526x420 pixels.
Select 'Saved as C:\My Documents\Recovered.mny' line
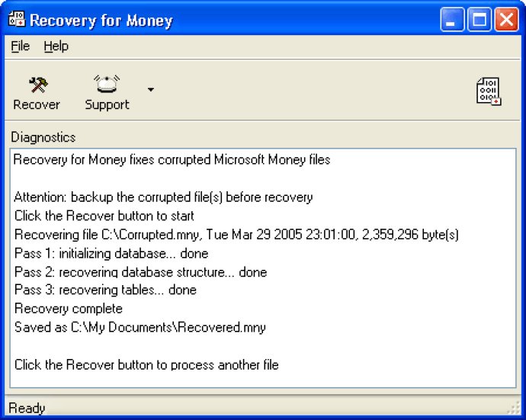point(140,327)
